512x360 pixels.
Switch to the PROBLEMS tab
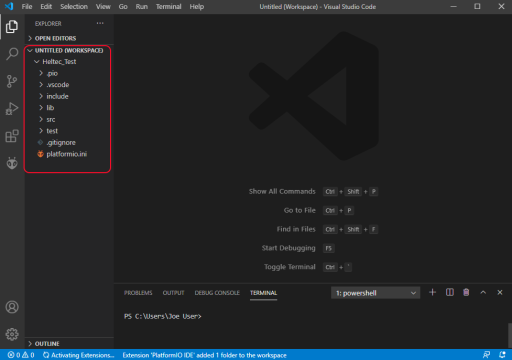coord(138,293)
